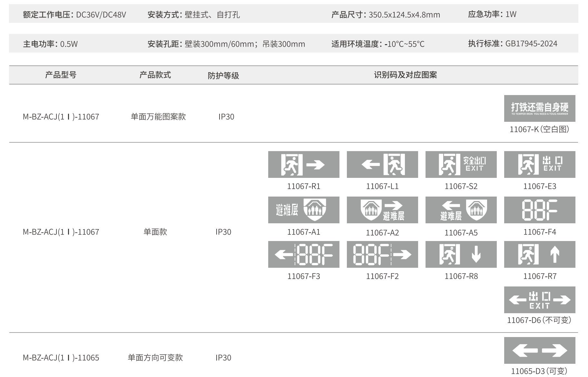Click 安装孔距 壁装300mm/60mm spec
588x377 pixels.
(x=226, y=44)
